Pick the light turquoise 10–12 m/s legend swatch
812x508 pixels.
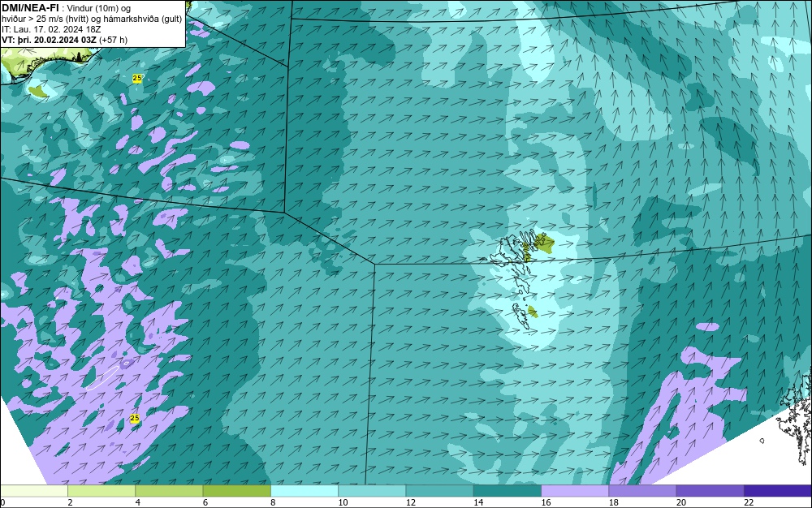click(x=372, y=491)
